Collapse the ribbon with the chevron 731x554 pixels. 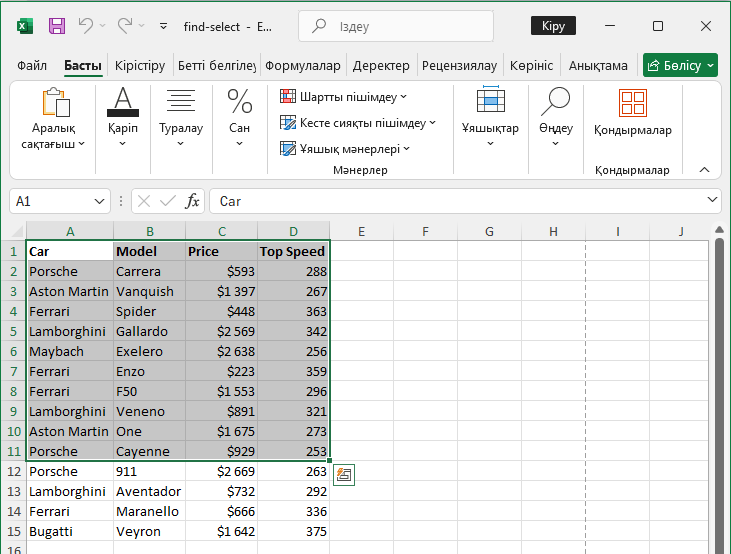point(704,170)
